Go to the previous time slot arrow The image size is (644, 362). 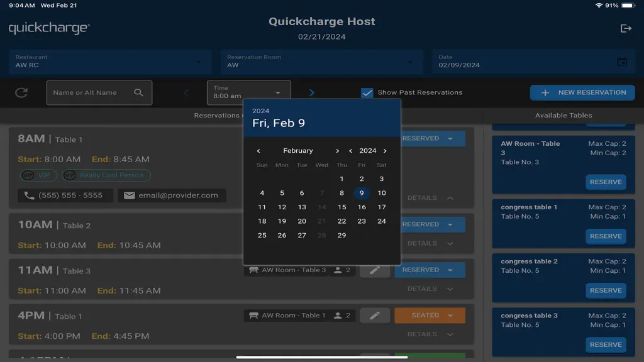[x=186, y=93]
